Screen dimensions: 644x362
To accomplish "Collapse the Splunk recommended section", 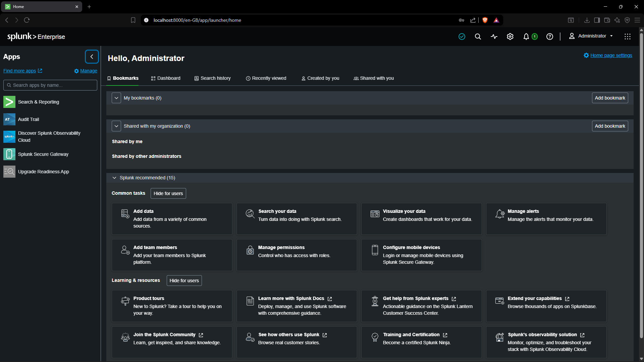I will click(x=114, y=178).
